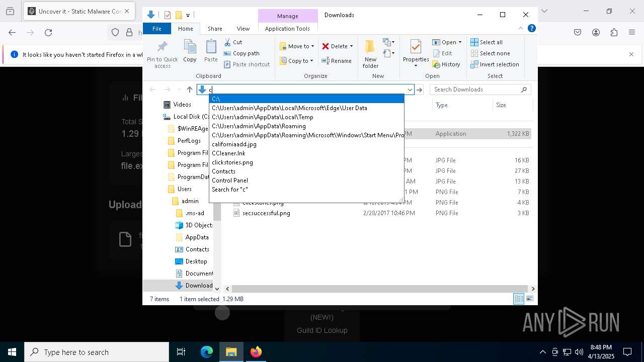Open Properties via the checkmark icon
This screenshot has width=644, height=362.
pyautogui.click(x=416, y=47)
